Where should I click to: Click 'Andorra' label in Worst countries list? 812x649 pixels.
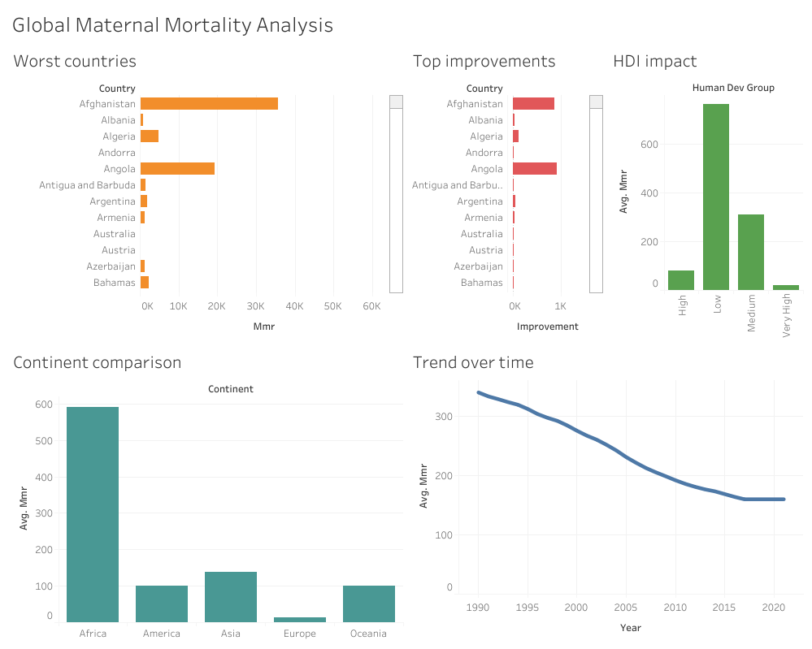[x=116, y=153]
